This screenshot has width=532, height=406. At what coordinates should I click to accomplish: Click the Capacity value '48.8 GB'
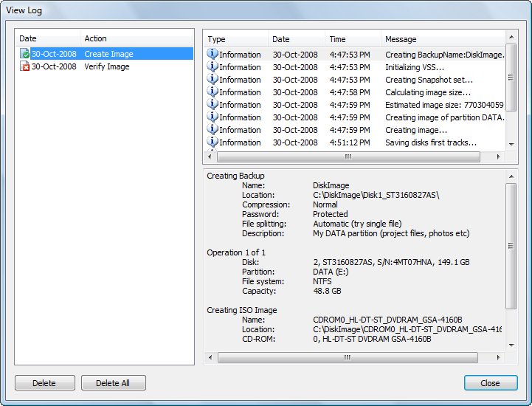tap(327, 291)
